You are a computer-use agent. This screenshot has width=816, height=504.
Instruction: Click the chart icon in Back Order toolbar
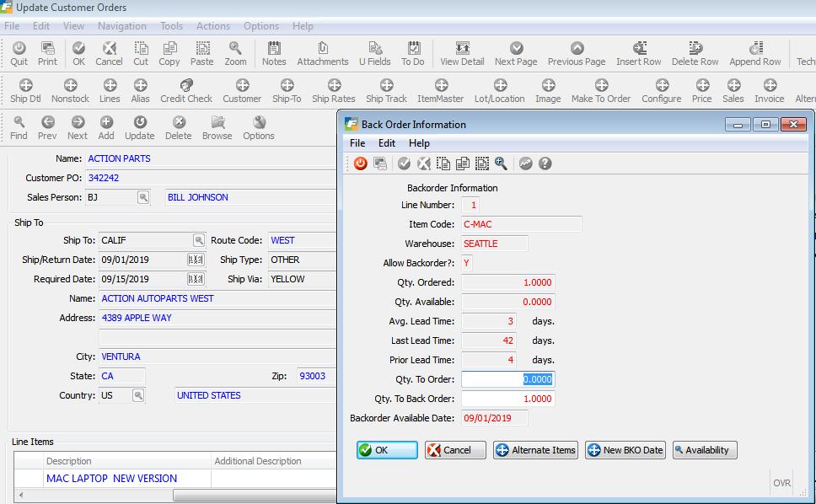[x=526, y=164]
